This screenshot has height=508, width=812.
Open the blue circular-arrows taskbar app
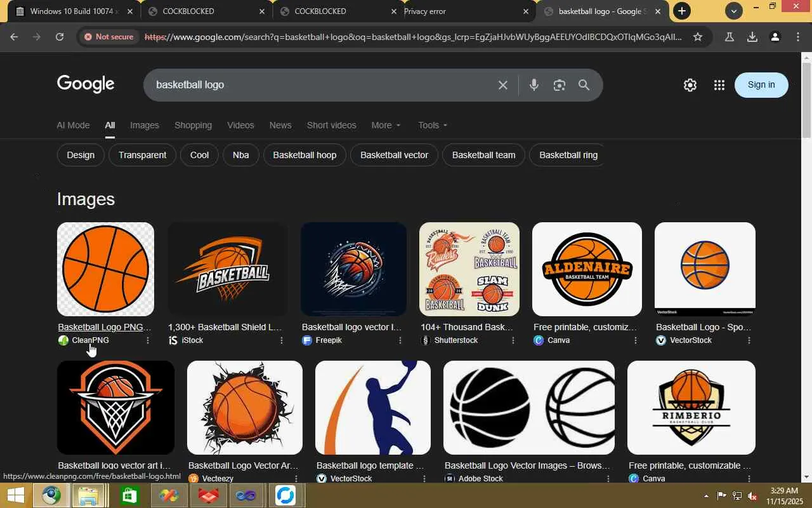[x=285, y=495]
